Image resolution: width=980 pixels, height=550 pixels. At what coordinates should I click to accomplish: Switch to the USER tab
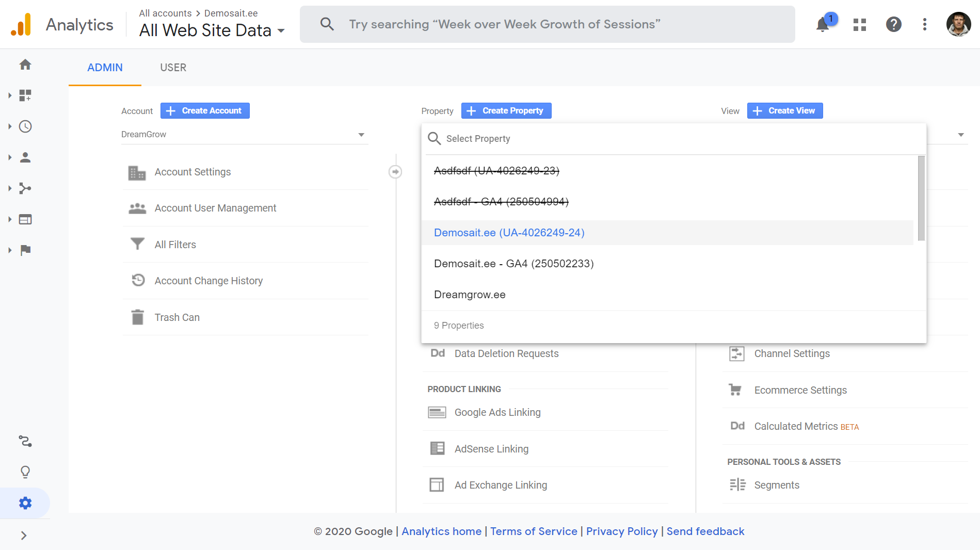173,68
